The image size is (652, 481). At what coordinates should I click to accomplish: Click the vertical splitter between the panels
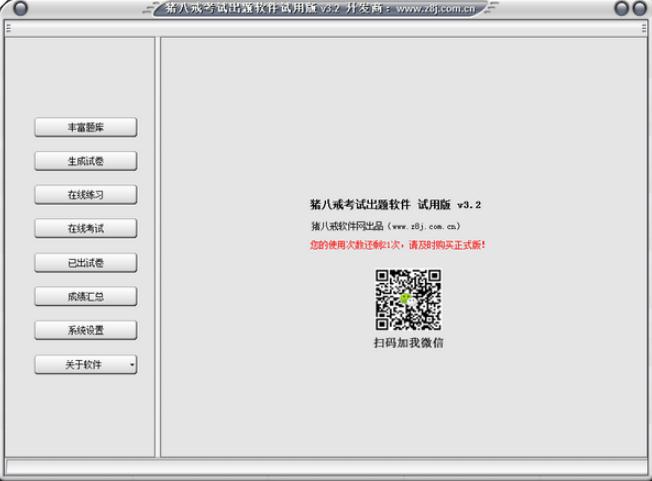pyautogui.click(x=158, y=247)
